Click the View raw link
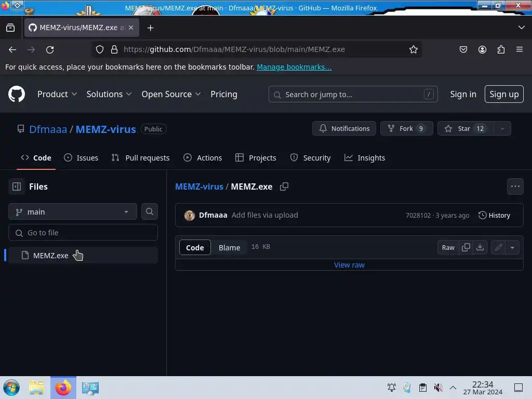The width and height of the screenshot is (532, 399). point(349,265)
